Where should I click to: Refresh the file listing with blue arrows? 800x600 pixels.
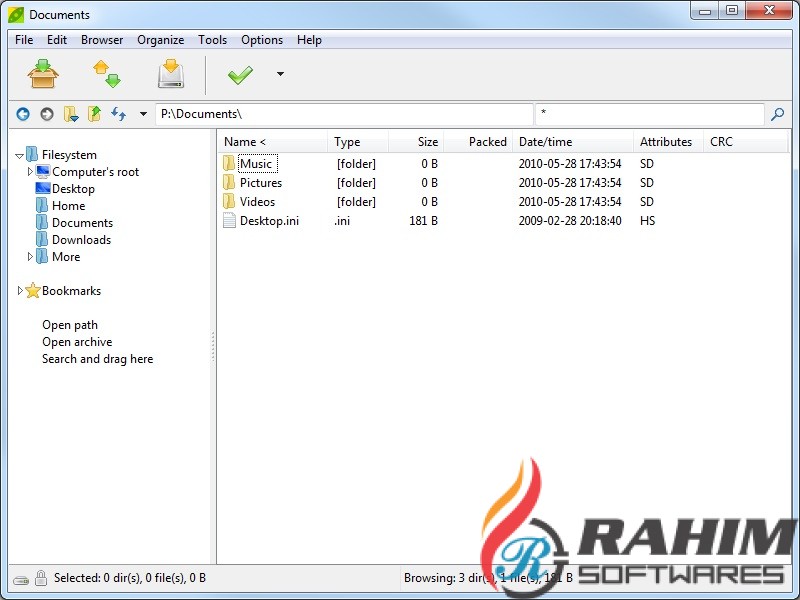tap(118, 114)
